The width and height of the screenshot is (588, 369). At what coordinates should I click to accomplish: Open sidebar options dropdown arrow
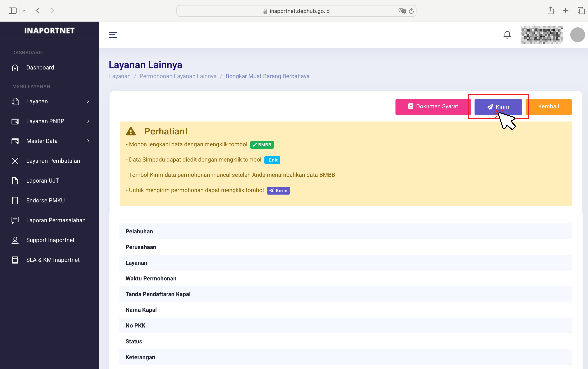click(24, 11)
